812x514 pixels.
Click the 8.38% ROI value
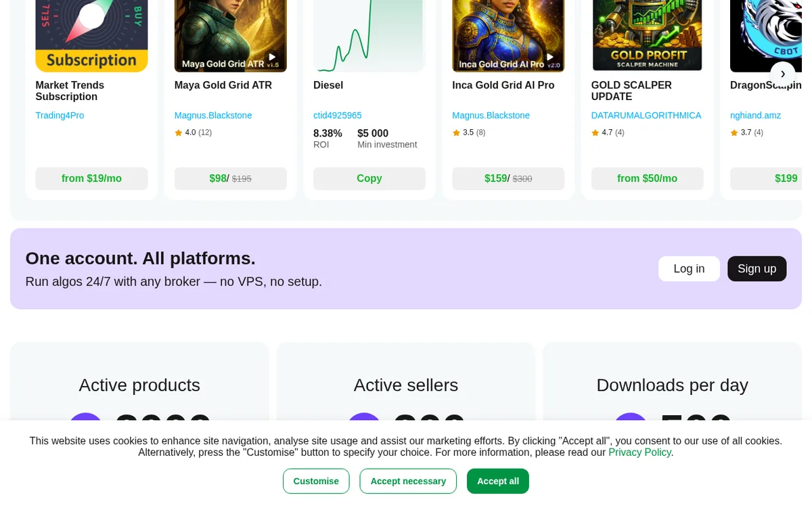(328, 133)
